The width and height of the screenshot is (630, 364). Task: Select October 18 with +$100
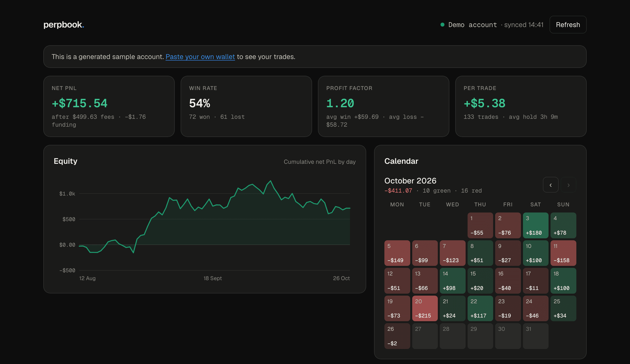click(563, 281)
